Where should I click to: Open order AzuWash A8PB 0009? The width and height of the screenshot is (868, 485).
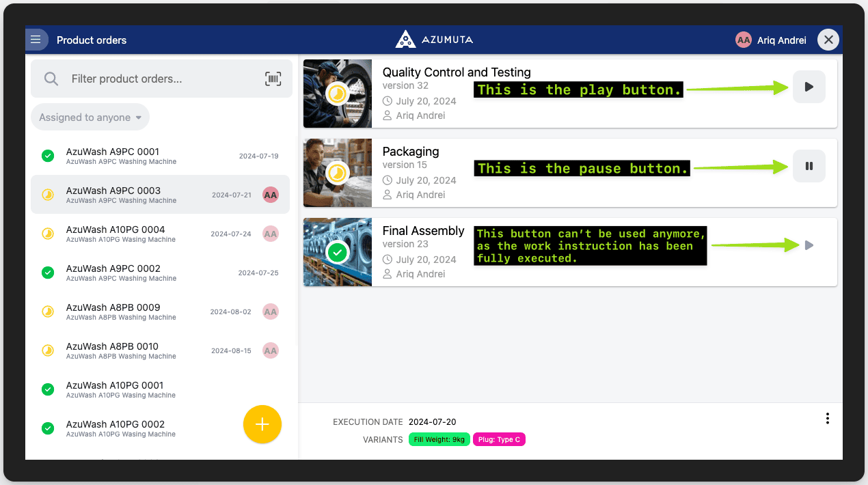tap(113, 311)
